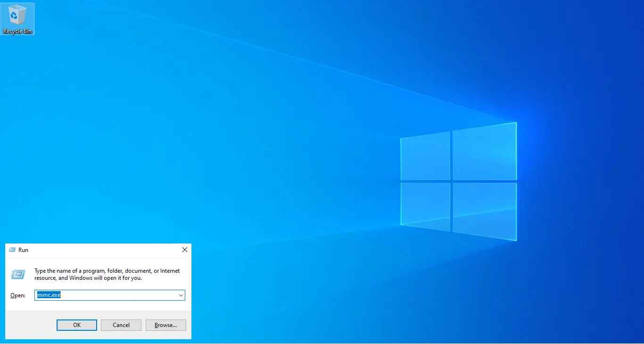Close the Run dialog window

tap(185, 250)
